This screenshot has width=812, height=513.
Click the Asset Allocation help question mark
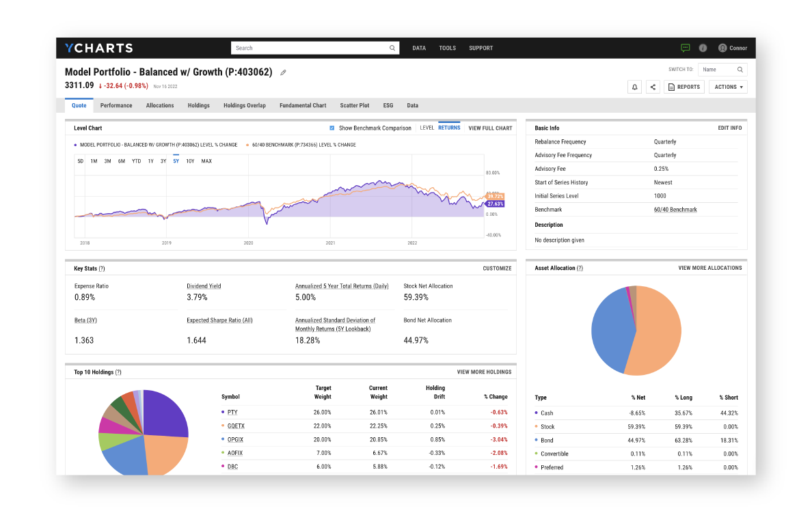point(580,268)
